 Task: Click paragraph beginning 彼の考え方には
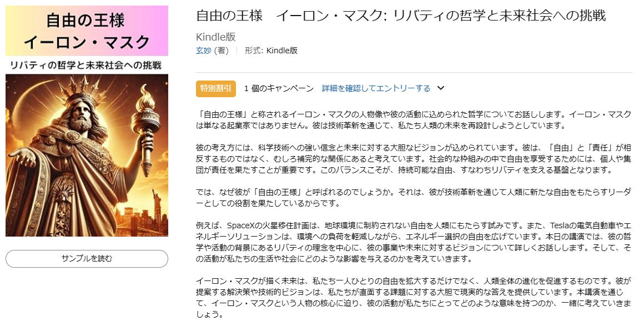pyautogui.click(x=413, y=159)
